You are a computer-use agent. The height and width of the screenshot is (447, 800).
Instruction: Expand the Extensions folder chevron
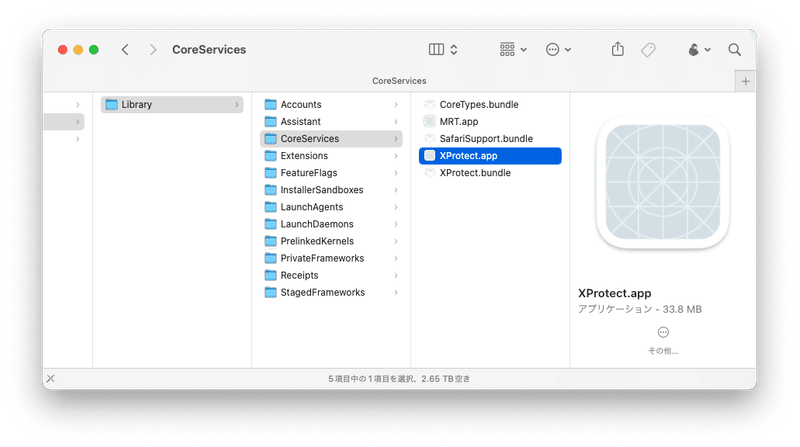(396, 156)
